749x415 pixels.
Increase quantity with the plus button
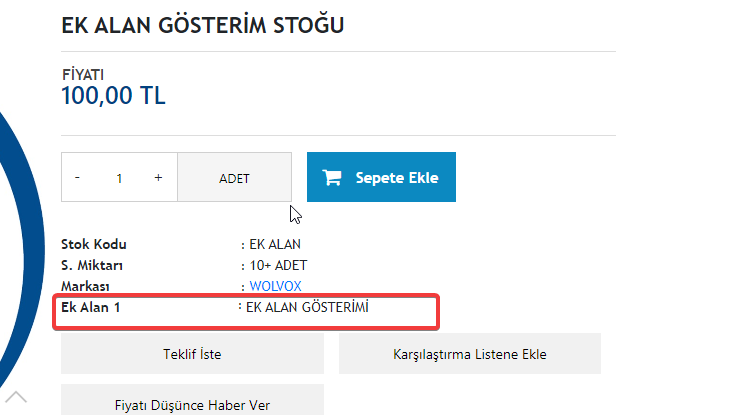coord(158,178)
